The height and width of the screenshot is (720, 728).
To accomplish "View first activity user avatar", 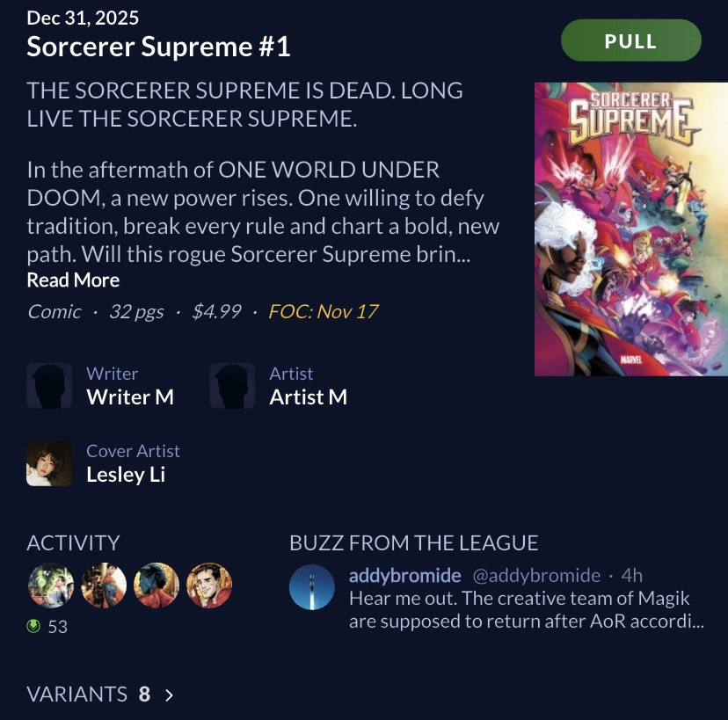I will (x=51, y=585).
